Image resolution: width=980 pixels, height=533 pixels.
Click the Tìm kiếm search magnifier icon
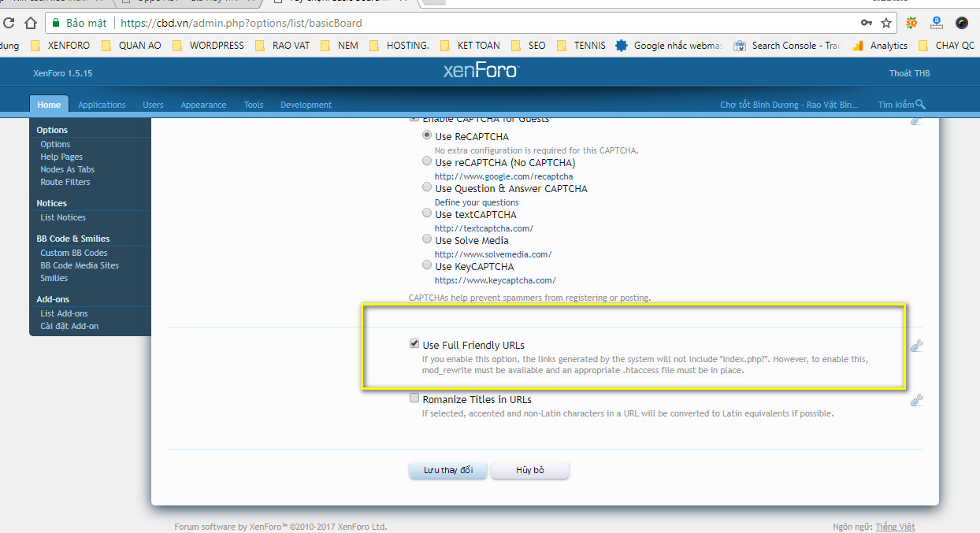[921, 105]
